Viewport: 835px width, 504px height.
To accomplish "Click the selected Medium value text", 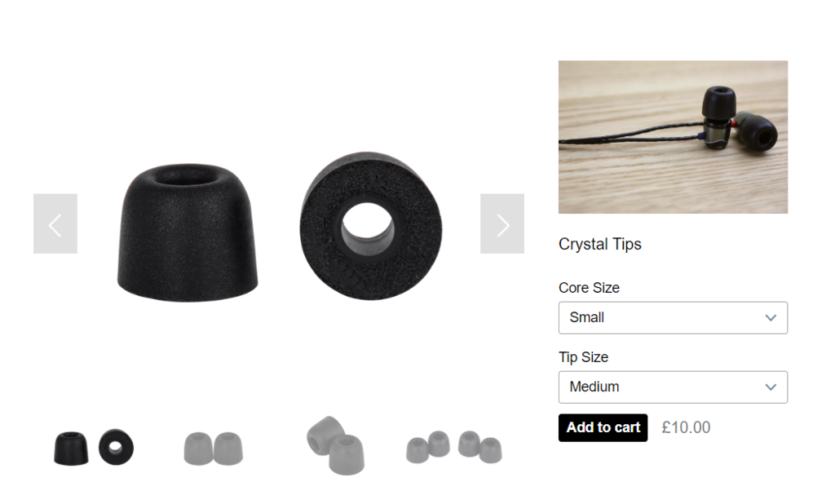I will tap(594, 387).
